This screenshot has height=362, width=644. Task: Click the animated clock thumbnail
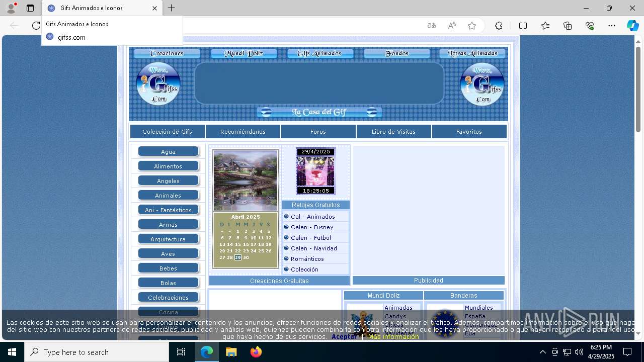click(x=315, y=171)
